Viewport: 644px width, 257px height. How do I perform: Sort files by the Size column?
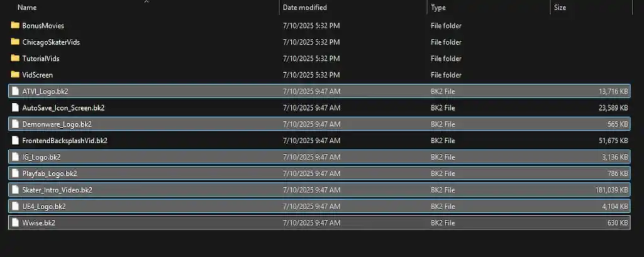[x=560, y=8]
